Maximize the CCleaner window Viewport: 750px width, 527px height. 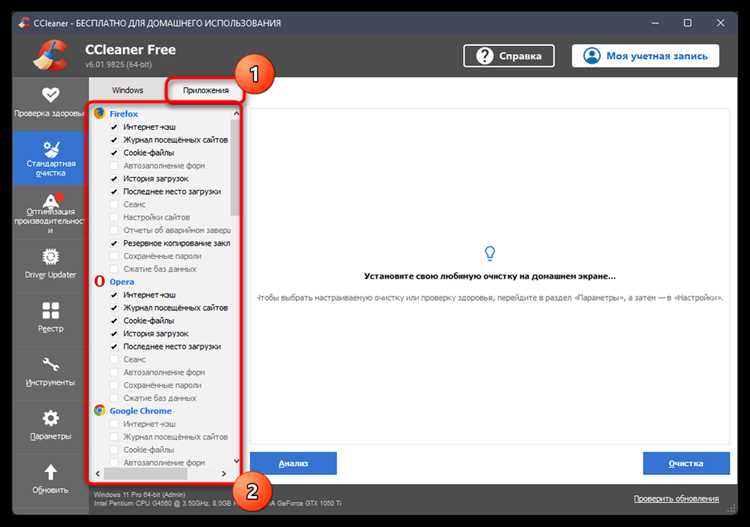687,22
